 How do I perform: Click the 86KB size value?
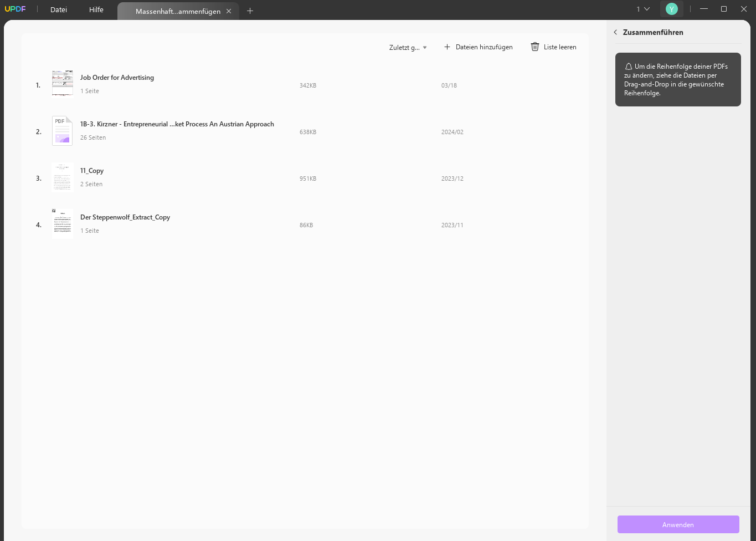(x=306, y=225)
